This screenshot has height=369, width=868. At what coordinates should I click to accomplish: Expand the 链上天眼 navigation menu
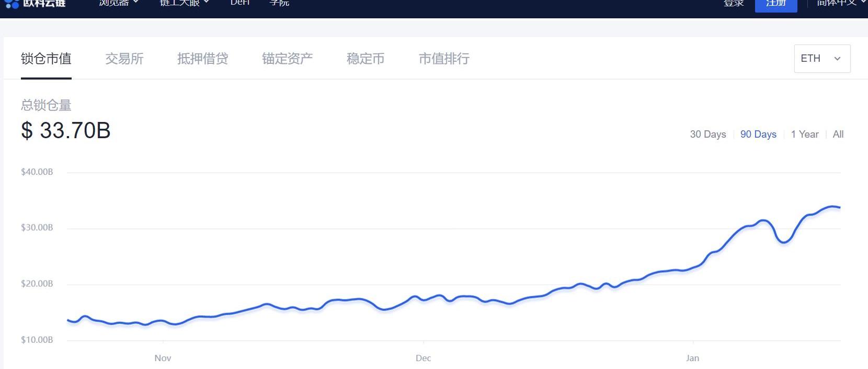[184, 3]
